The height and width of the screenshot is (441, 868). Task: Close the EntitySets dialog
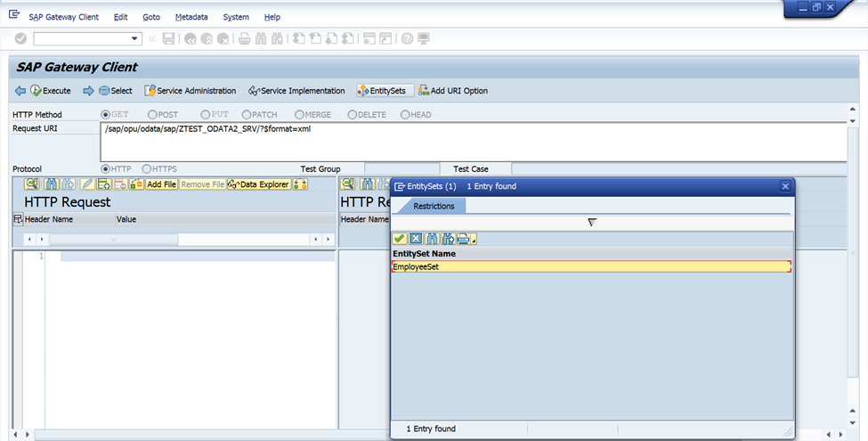pos(785,186)
